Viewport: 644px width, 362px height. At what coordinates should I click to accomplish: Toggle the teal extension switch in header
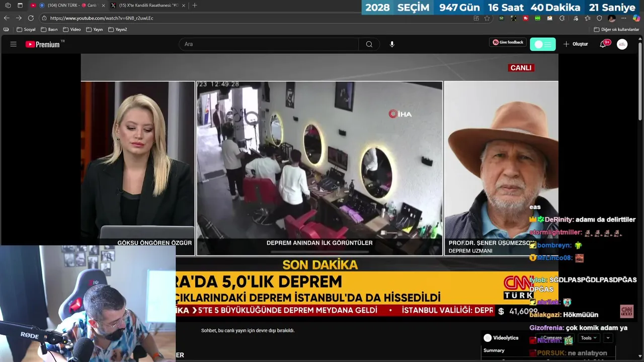tap(543, 44)
